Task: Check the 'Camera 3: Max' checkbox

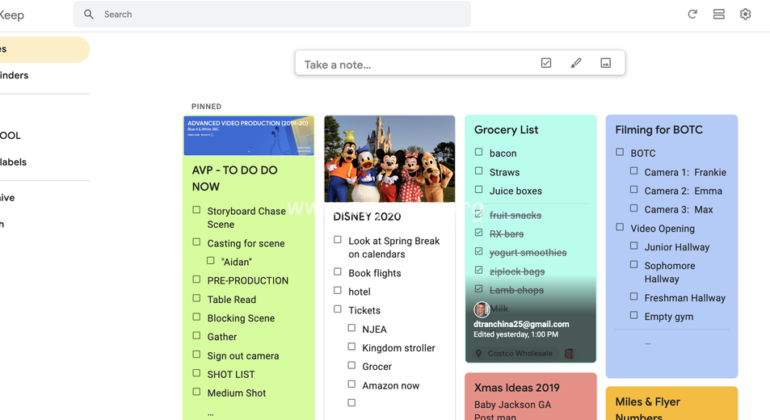Action: pyautogui.click(x=634, y=208)
